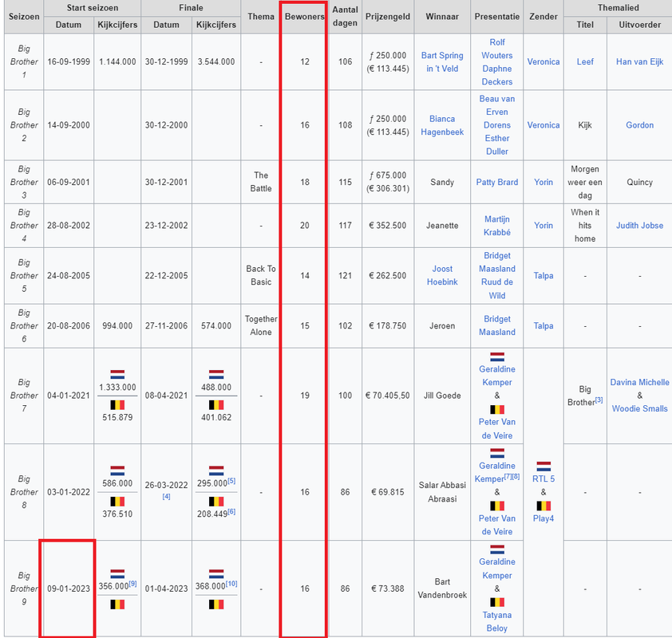The height and width of the screenshot is (638, 672).
Task: Open footnote reference 5 beside 295.000
Action: tap(231, 480)
